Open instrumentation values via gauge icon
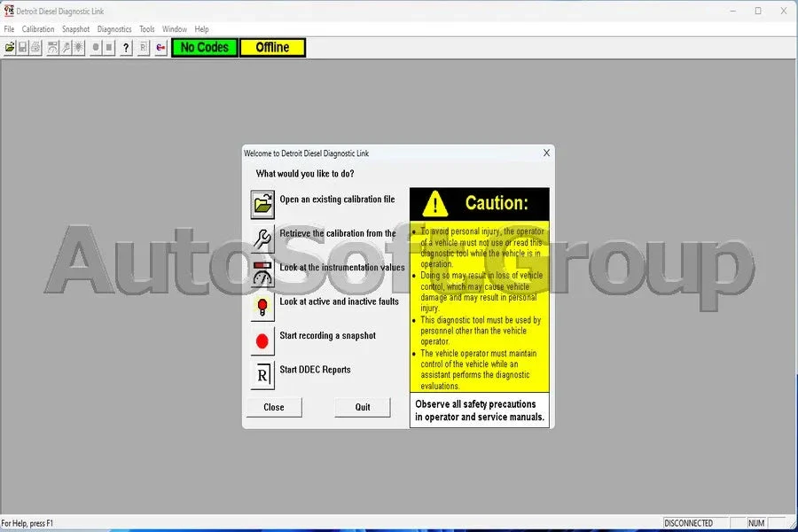Screen dimensions: 798x532 (x=262, y=272)
